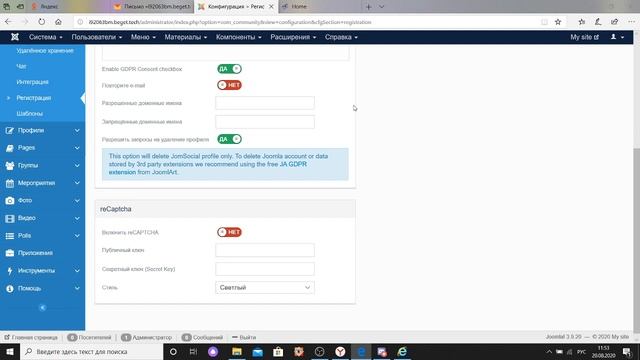Toggle profile deletion requests switch
Viewport: 640px width, 360px height.
pyautogui.click(x=229, y=139)
